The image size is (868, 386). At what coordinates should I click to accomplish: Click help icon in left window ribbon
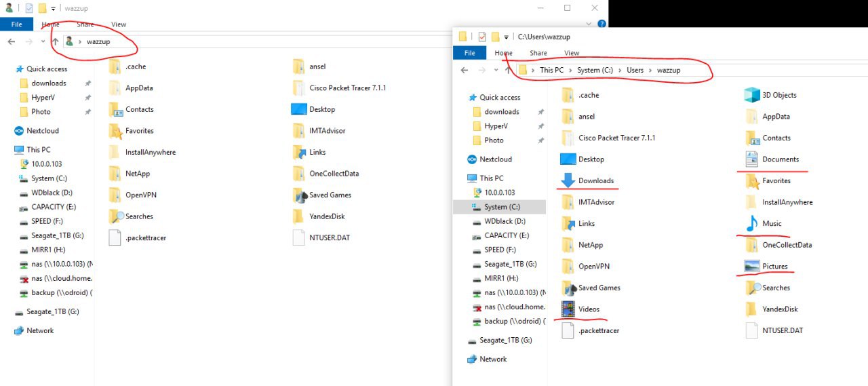point(602,24)
